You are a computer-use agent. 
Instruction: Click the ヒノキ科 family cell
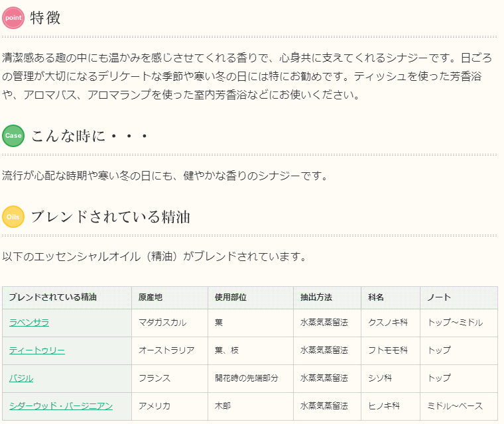pos(391,406)
